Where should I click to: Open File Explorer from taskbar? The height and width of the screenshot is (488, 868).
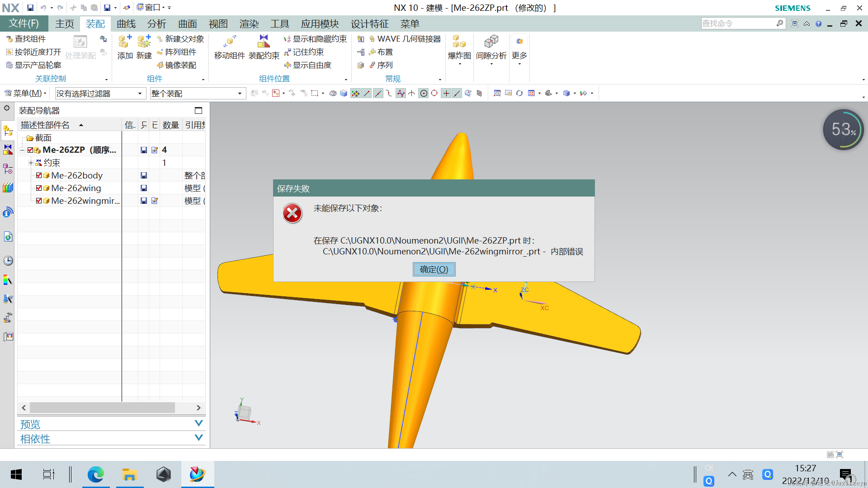129,474
